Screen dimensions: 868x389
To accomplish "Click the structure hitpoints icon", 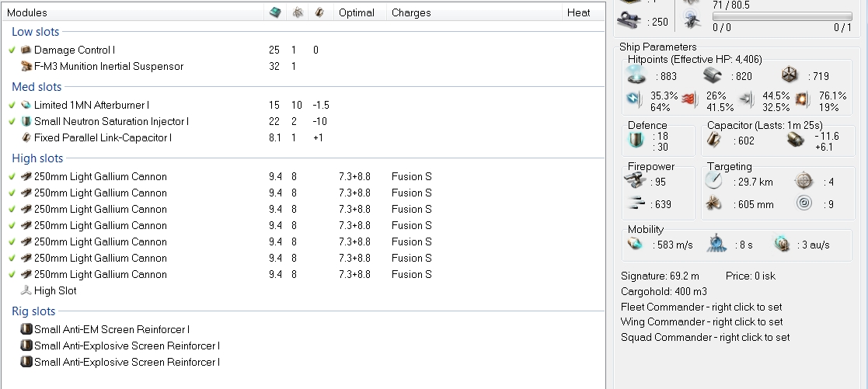I will 789,75.
